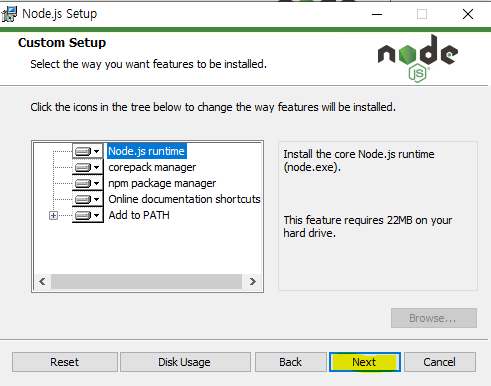Open Node.js runtime feature install dropdown
Image resolution: width=491 pixels, height=386 pixels.
pyautogui.click(x=88, y=151)
